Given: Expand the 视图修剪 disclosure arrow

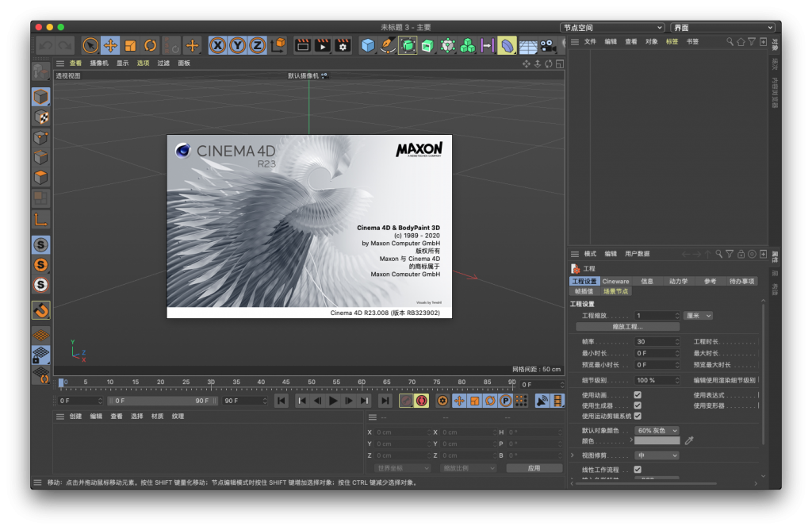Looking at the screenshot, I should click(x=573, y=455).
